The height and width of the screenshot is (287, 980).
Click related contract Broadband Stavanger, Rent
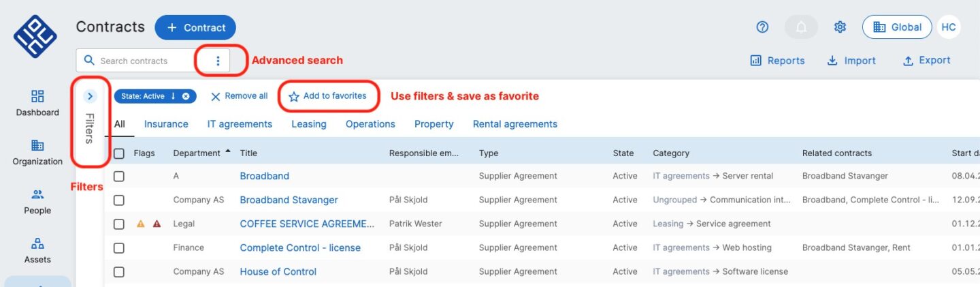tap(856, 247)
